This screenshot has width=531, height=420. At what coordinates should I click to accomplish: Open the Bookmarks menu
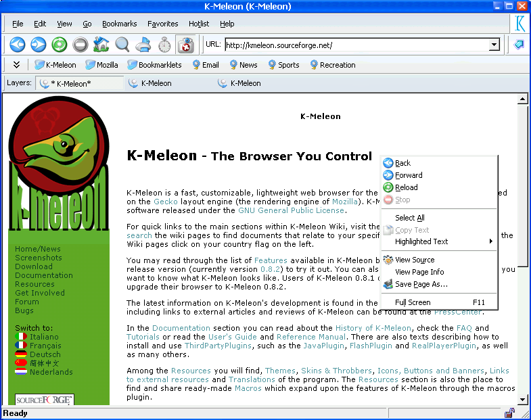point(119,24)
